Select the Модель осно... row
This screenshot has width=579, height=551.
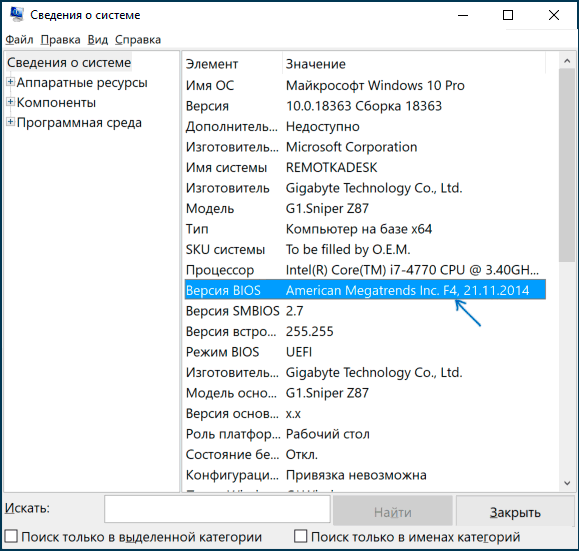tap(365, 393)
